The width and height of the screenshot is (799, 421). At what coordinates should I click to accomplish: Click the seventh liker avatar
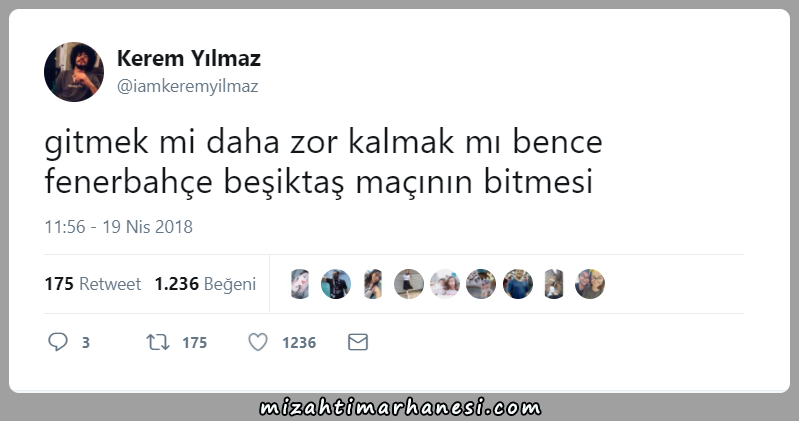tap(518, 284)
